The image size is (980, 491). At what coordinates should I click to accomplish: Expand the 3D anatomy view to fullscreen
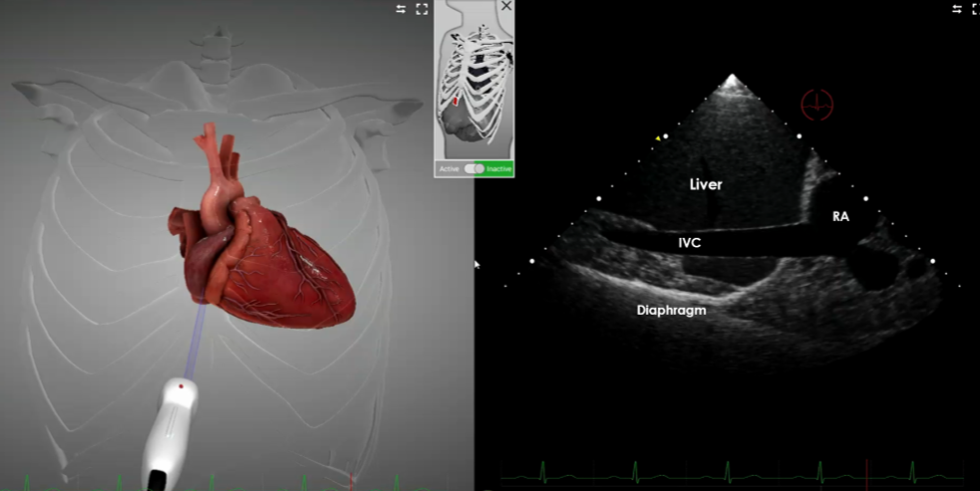422,9
